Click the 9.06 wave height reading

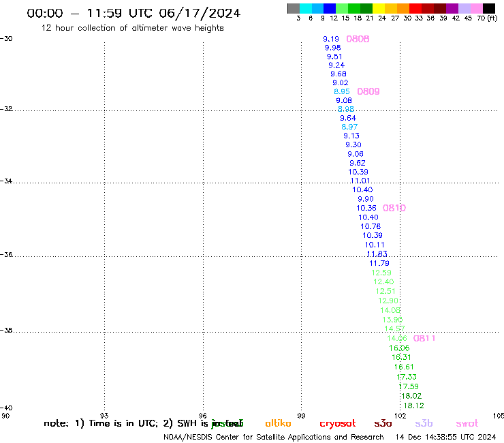pyautogui.click(x=356, y=154)
